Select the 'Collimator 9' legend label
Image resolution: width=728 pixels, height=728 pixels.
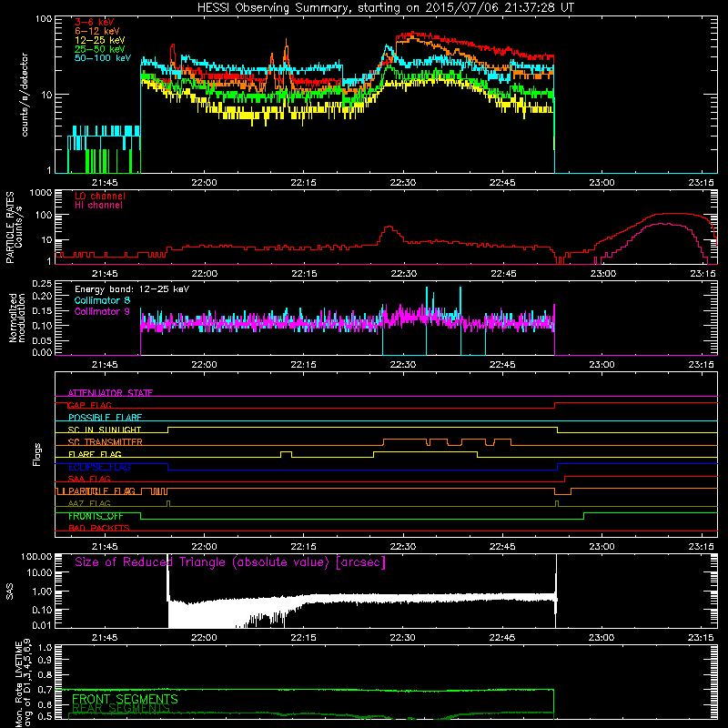(x=102, y=311)
